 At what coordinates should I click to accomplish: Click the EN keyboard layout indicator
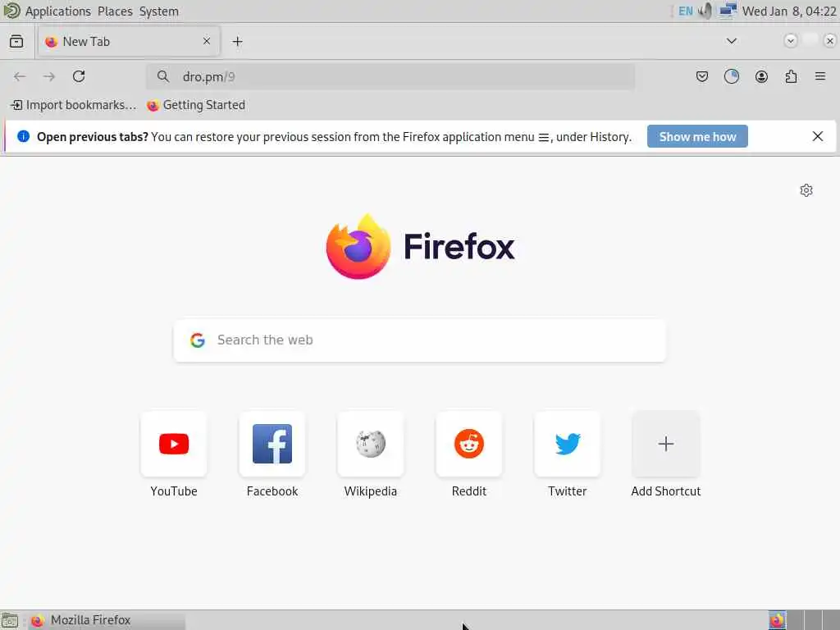click(685, 11)
